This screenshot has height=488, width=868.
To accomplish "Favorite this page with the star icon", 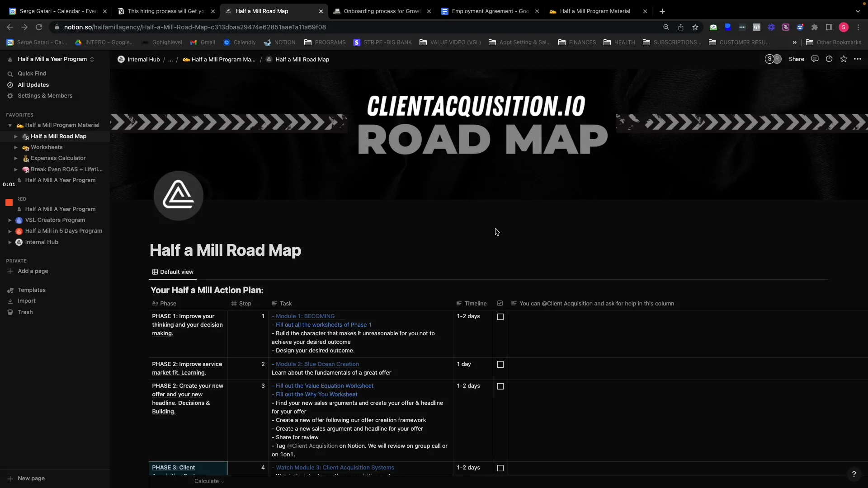I will [x=844, y=59].
